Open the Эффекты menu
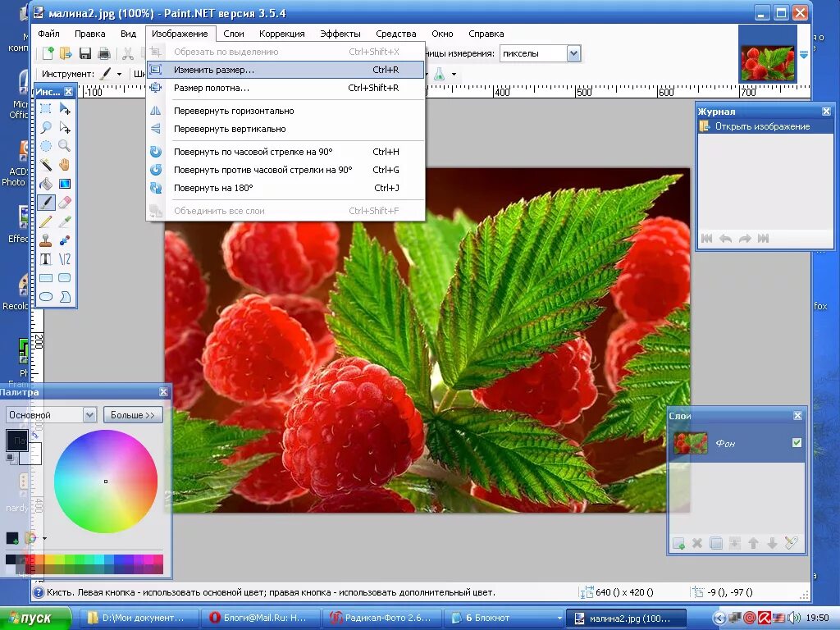This screenshot has height=630, width=840. 340,34
